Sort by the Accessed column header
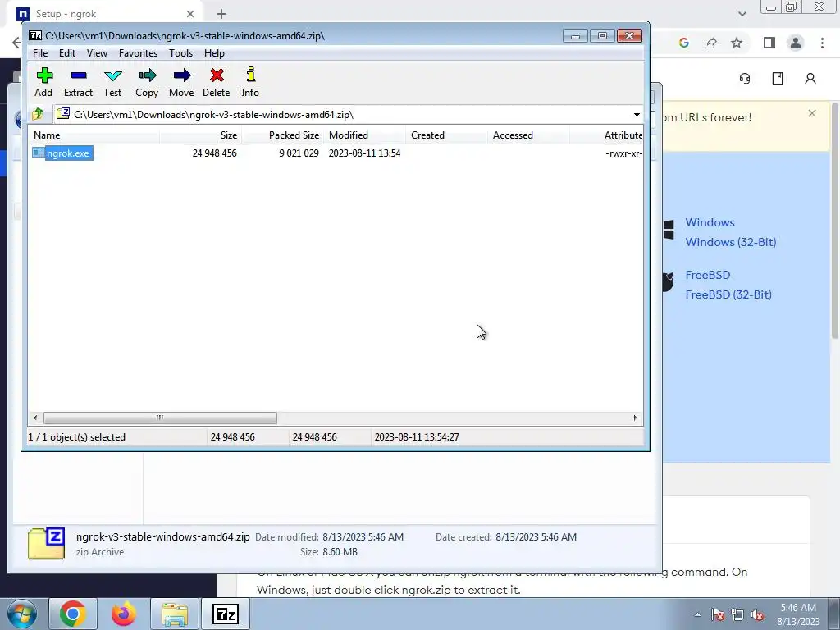The height and width of the screenshot is (630, 840). 529,135
